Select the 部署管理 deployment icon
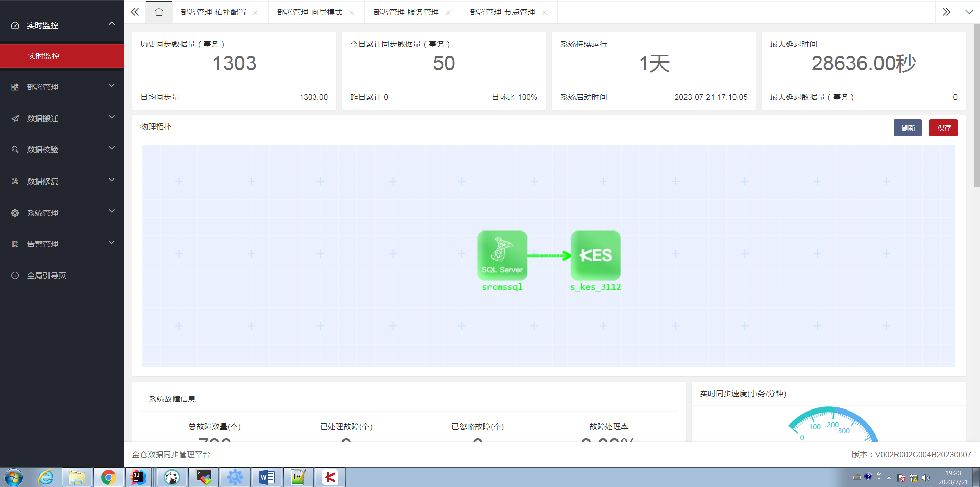The width and height of the screenshot is (980, 487). click(15, 87)
